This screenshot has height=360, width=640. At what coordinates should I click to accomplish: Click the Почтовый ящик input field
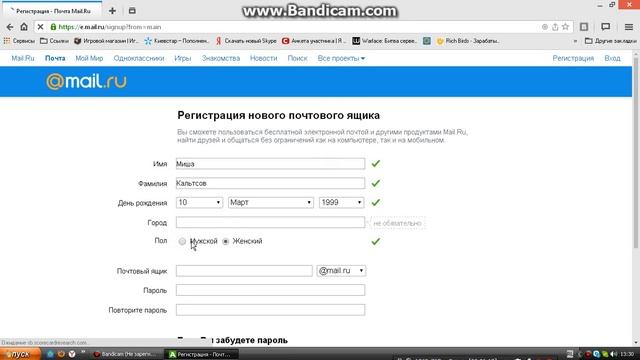point(244,271)
